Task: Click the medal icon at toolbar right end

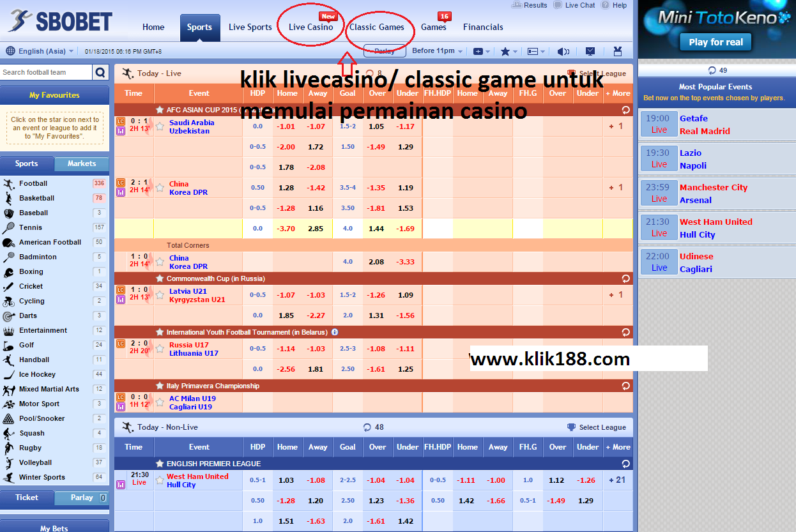Action: [x=617, y=52]
